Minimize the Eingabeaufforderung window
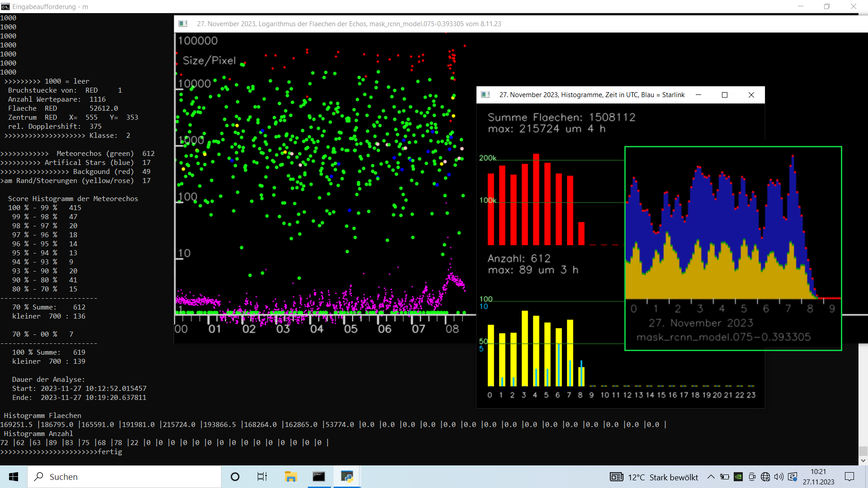This screenshot has height=488, width=868. (x=801, y=6)
